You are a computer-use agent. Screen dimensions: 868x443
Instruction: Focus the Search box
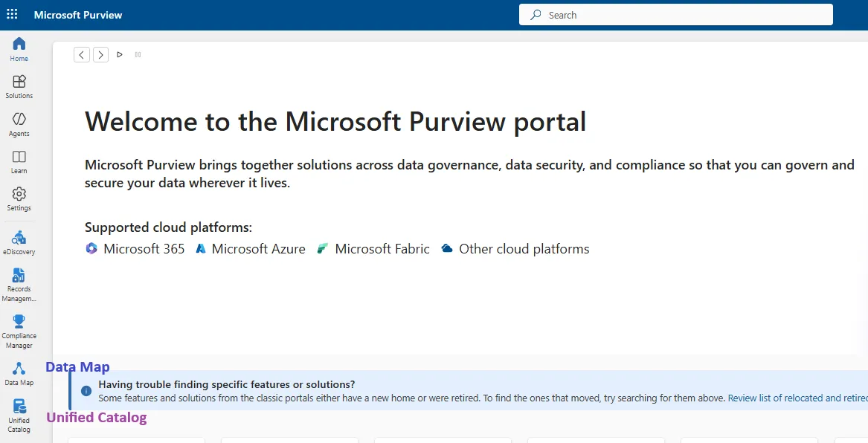(x=676, y=15)
